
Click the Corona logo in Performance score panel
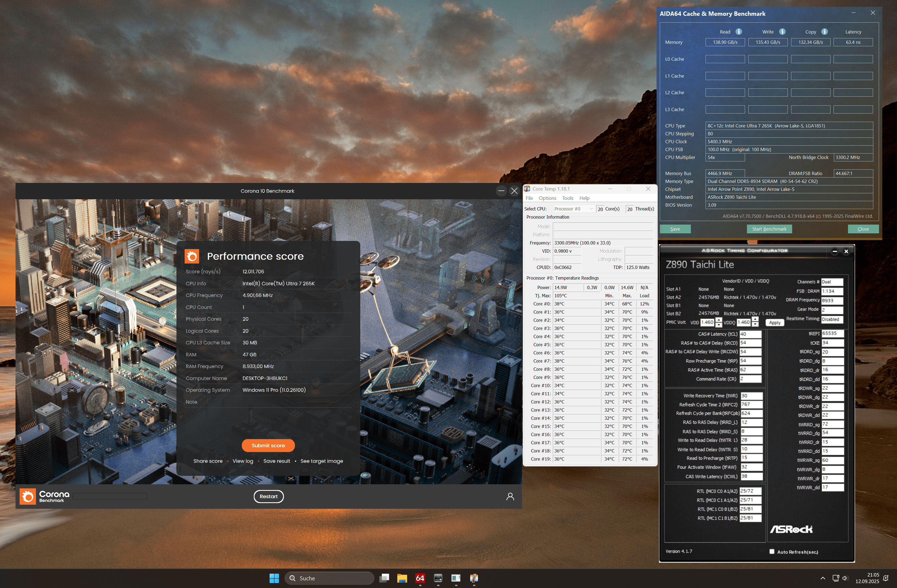(x=192, y=256)
